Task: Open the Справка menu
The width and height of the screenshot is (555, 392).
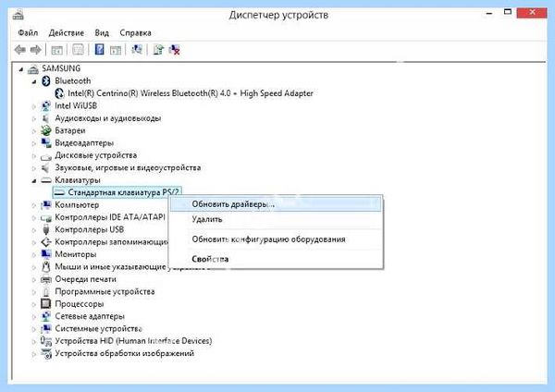Action: (x=135, y=33)
